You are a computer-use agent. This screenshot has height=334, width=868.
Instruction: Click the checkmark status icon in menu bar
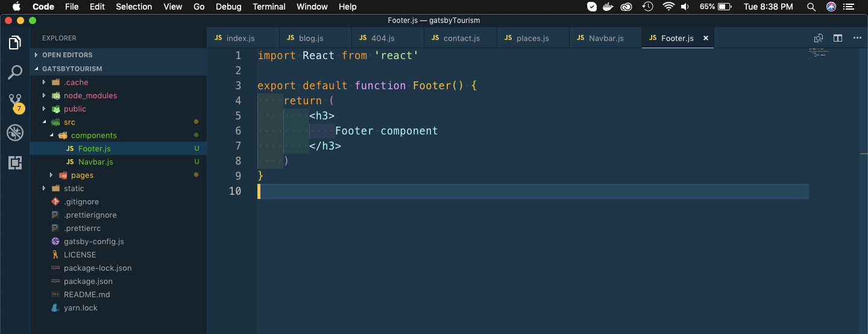[592, 7]
